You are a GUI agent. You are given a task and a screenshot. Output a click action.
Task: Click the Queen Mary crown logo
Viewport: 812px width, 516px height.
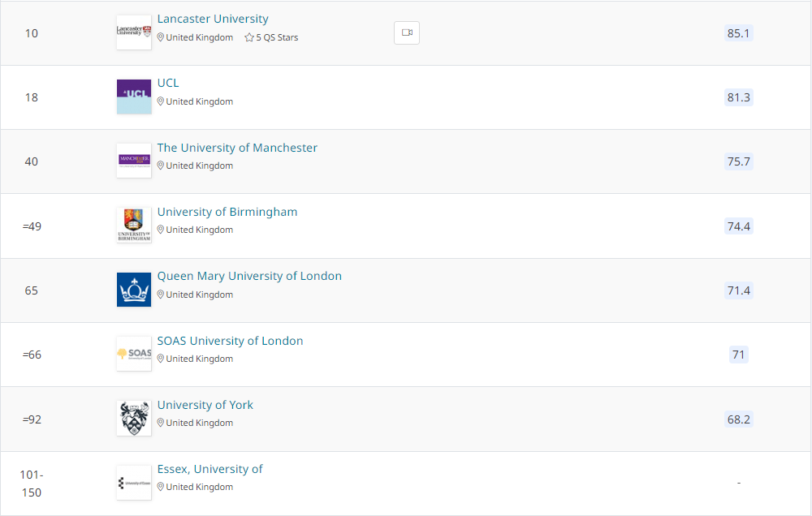click(x=134, y=290)
